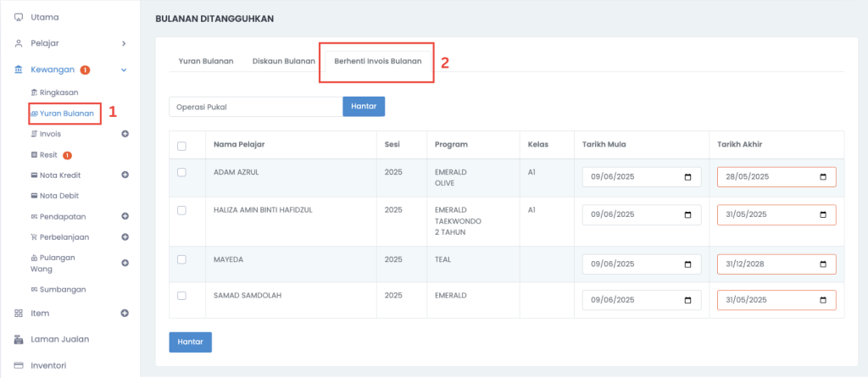Open the Operasi Pukal dropdown

pyautogui.click(x=256, y=107)
